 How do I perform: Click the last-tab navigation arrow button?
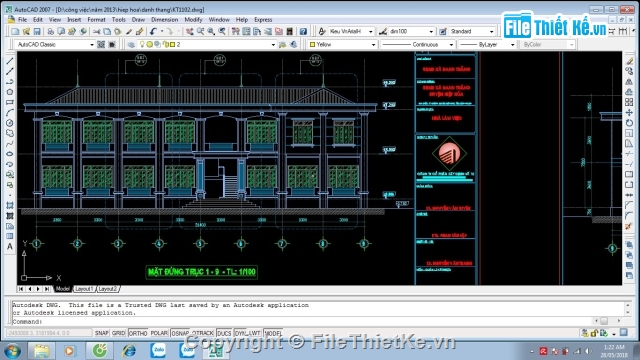[x=47, y=289]
